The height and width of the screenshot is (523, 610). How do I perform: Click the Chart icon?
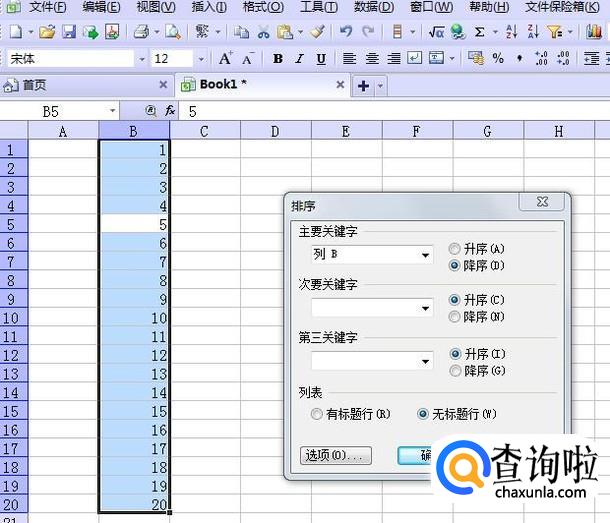pos(594,32)
